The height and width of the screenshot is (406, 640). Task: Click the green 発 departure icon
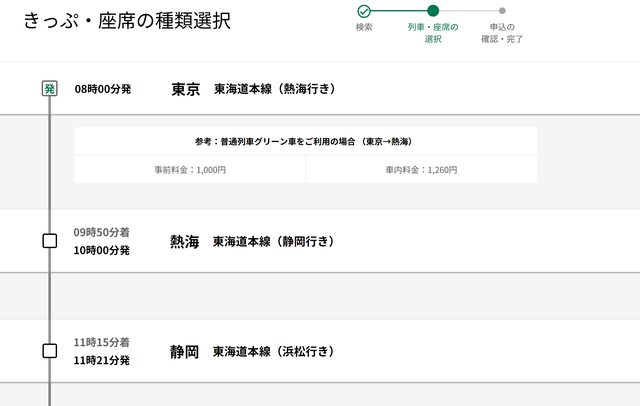pyautogui.click(x=49, y=89)
